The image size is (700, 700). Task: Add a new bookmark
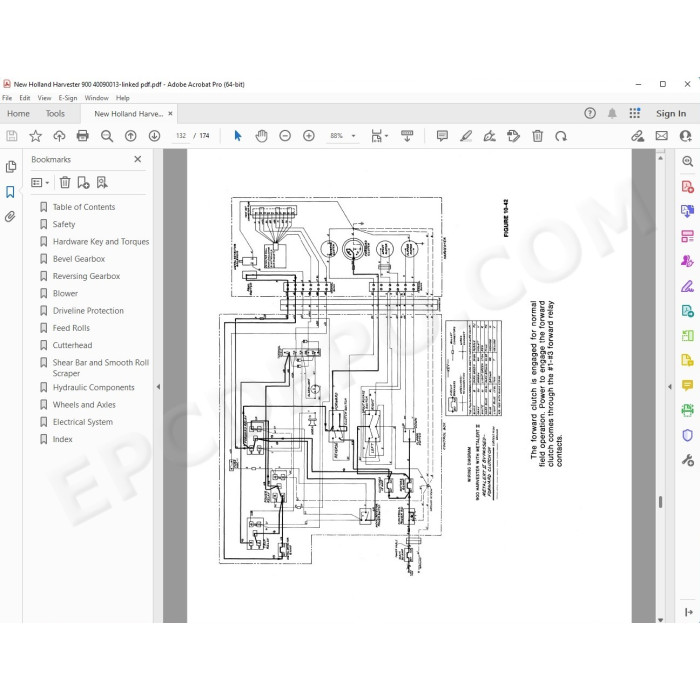click(83, 182)
